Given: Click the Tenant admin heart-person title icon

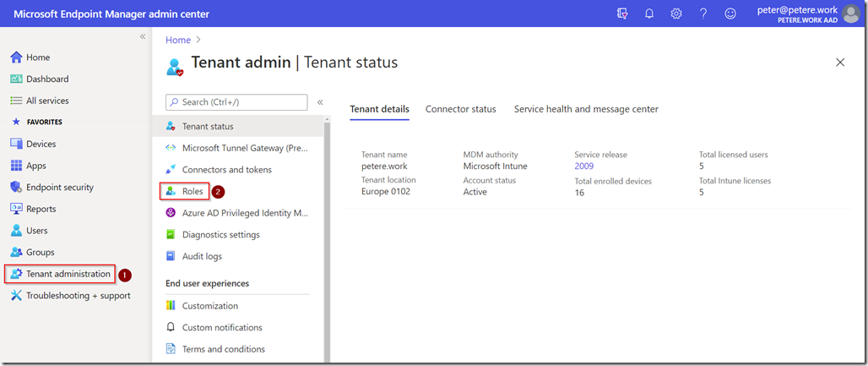Looking at the screenshot, I should point(175,66).
